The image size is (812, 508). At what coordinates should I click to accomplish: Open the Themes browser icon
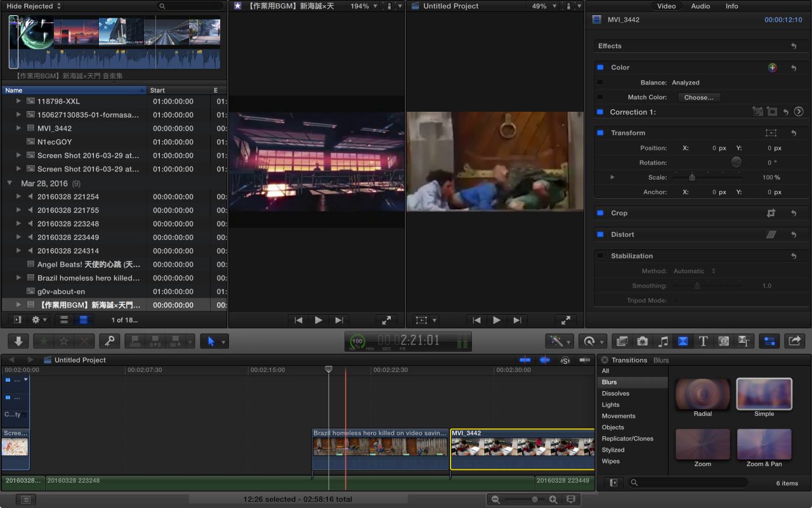coord(744,341)
